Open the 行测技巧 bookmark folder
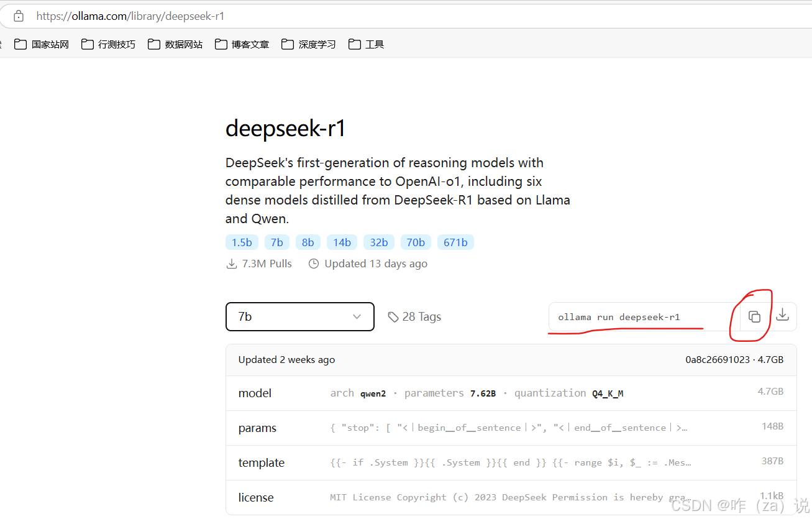 point(108,44)
